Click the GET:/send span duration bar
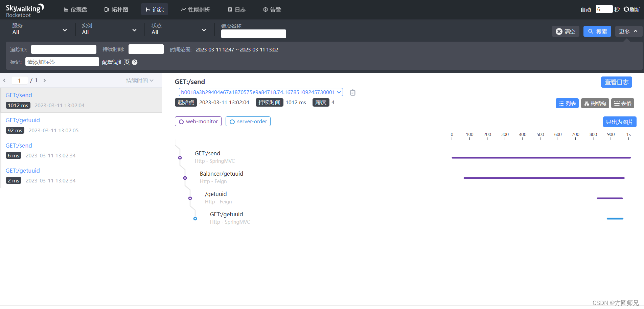Screen dimensions: 644x309 (541, 158)
